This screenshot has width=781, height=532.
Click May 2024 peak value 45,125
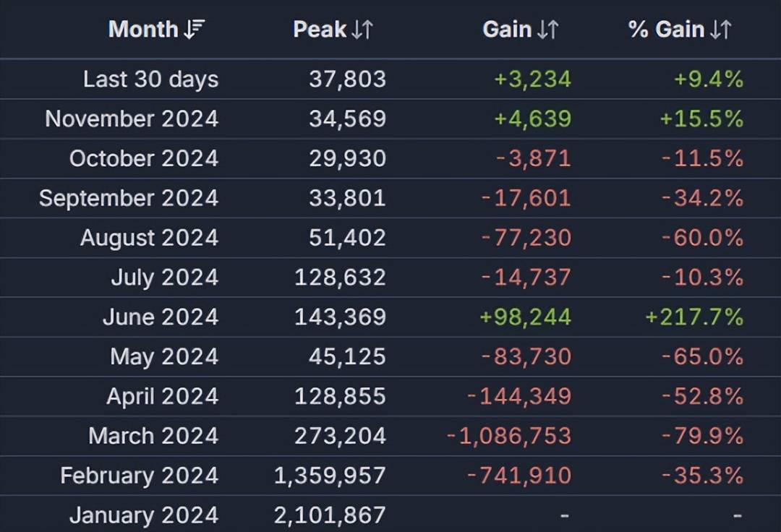[x=348, y=357]
